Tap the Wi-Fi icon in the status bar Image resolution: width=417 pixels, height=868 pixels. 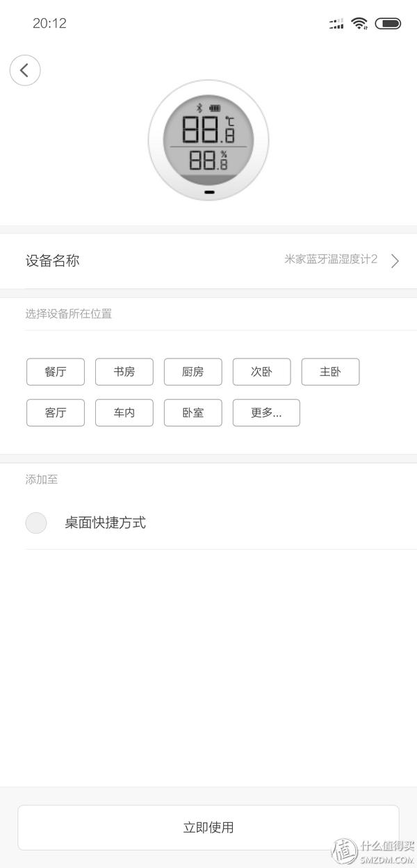(x=359, y=22)
